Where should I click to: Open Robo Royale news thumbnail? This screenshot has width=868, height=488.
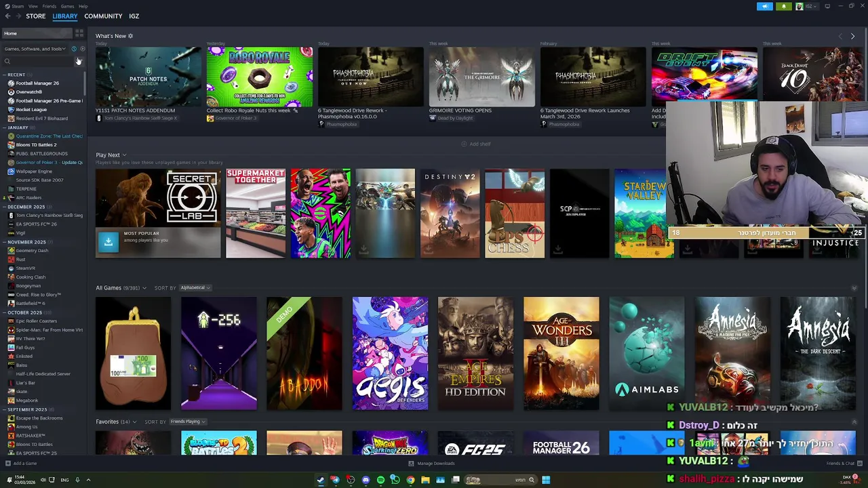tap(260, 77)
